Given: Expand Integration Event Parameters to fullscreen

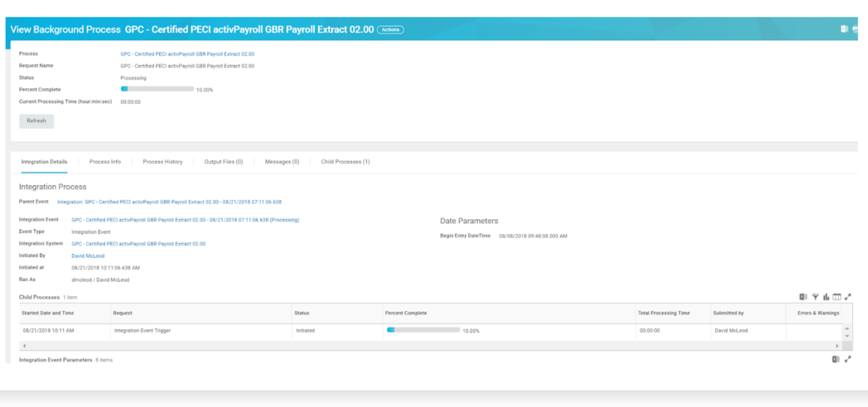Looking at the screenshot, I should 849,359.
